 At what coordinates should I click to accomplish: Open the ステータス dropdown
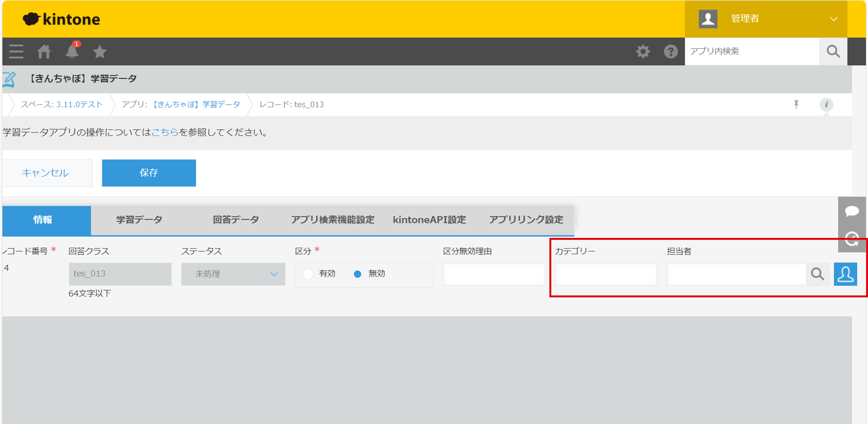[x=233, y=274]
